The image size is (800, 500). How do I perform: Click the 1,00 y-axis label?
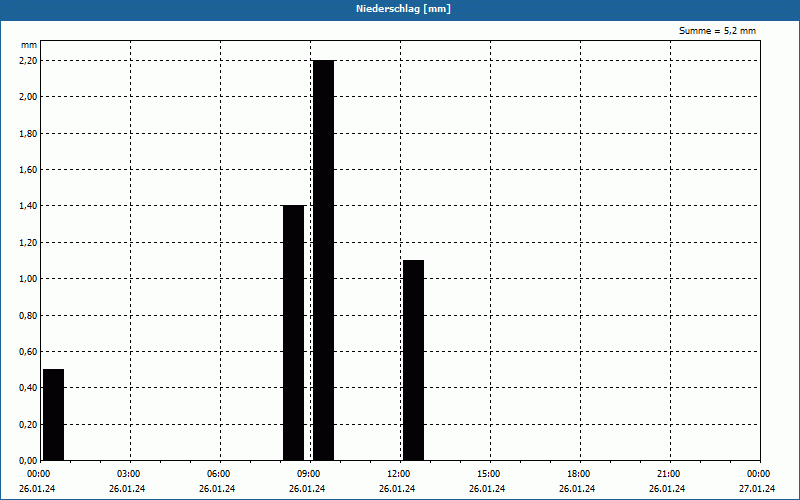(x=28, y=279)
